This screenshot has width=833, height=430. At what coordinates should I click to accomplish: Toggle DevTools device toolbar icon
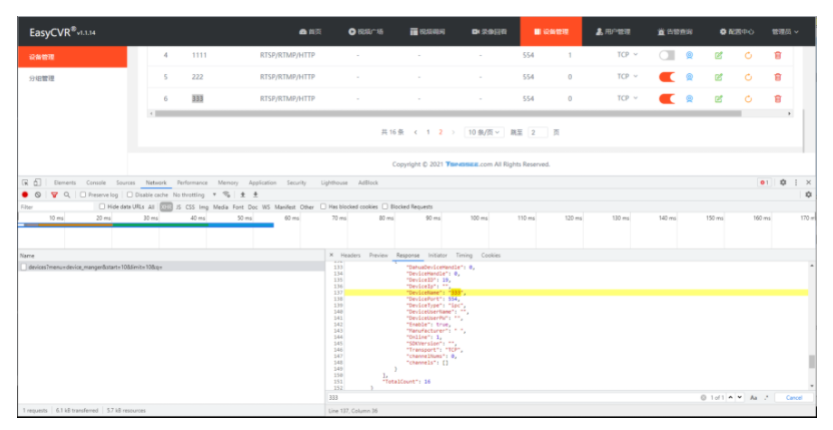pyautogui.click(x=37, y=182)
